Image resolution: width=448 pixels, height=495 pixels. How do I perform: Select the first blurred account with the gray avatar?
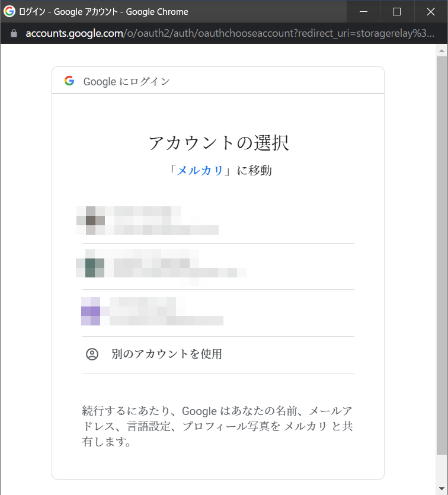tap(218, 221)
